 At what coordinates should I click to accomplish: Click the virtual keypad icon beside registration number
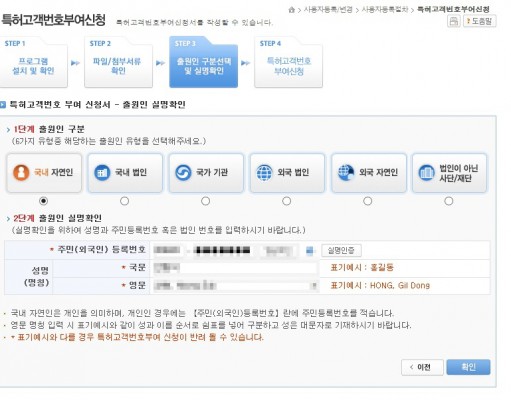click(x=310, y=251)
